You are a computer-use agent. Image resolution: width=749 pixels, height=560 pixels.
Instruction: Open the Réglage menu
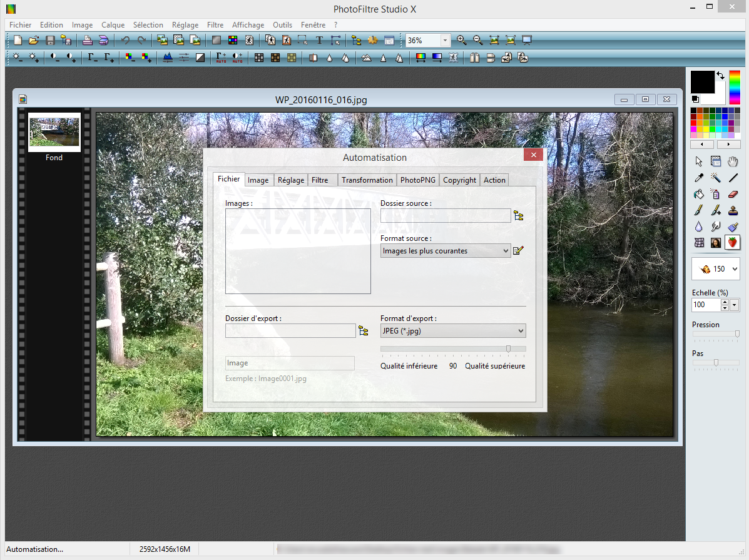185,25
